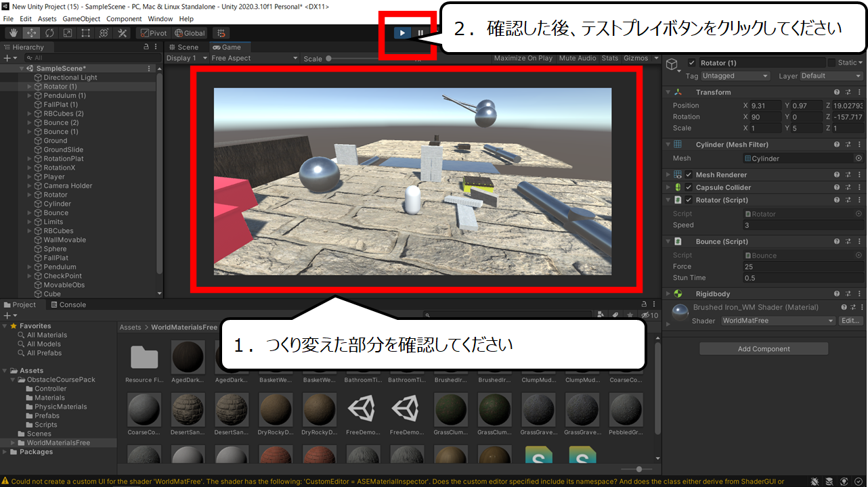Viewport: 868px width, 487px height.
Task: Click Add Component button
Action: (764, 349)
